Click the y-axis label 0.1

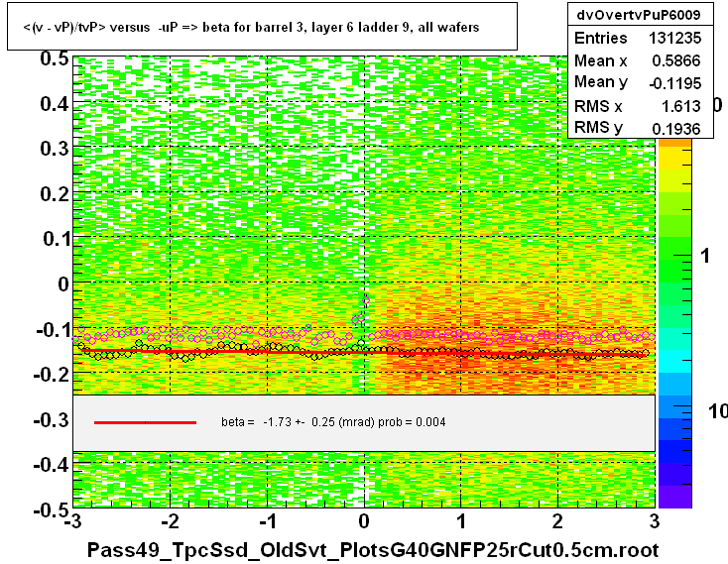pyautogui.click(x=56, y=239)
